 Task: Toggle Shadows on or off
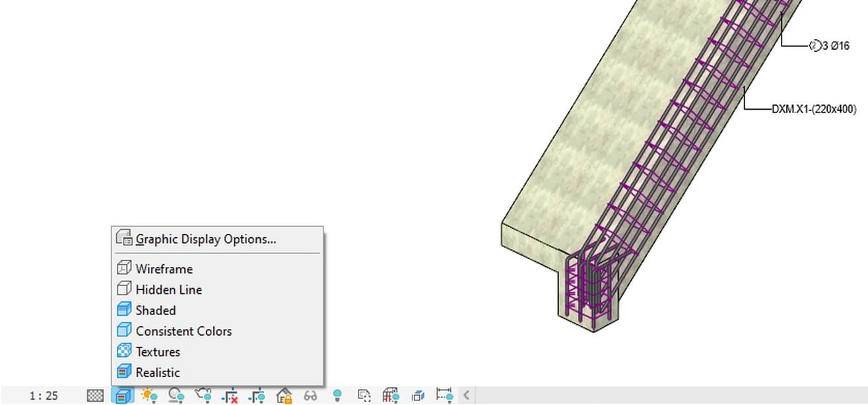pyautogui.click(x=176, y=396)
